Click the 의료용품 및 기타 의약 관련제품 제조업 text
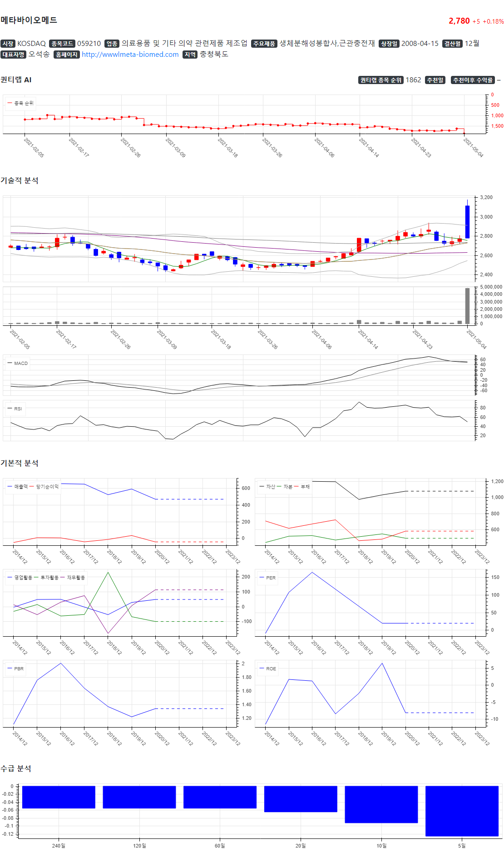504x853 pixels. [184, 43]
